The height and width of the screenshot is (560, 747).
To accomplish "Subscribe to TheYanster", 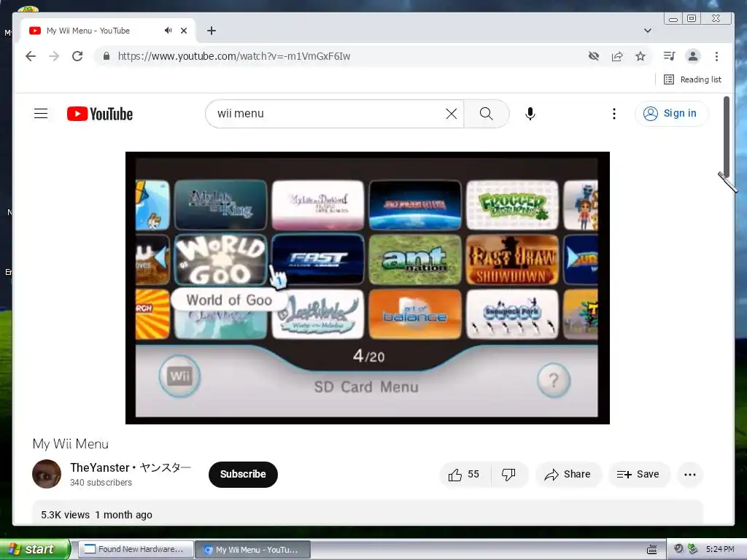I will point(243,474).
